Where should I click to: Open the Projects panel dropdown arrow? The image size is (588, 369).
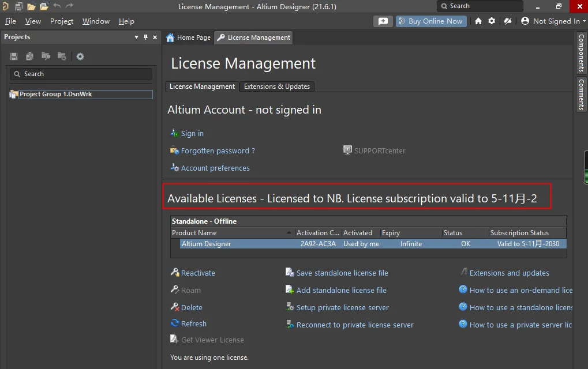click(x=137, y=37)
